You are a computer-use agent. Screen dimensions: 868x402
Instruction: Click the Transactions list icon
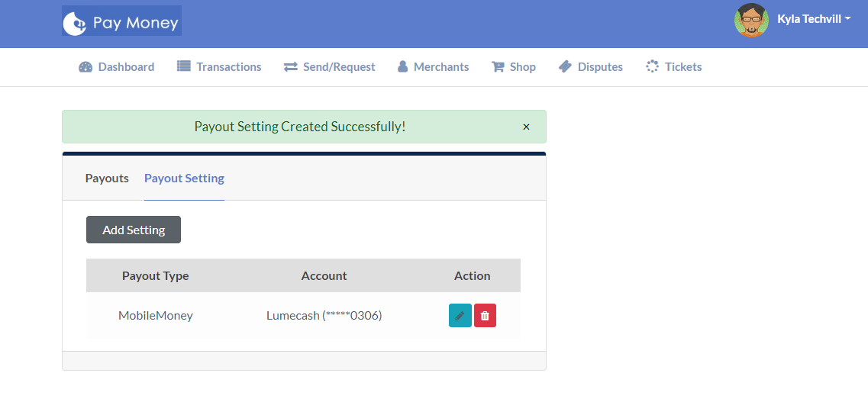click(183, 67)
